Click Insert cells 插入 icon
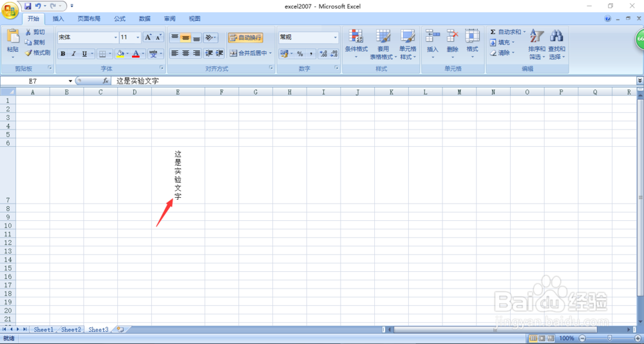 [433, 36]
